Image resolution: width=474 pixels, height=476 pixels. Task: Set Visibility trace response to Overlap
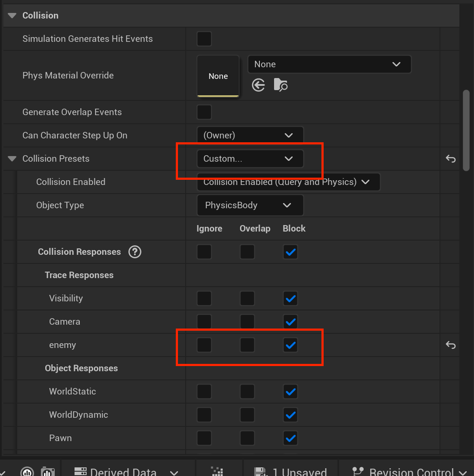pos(247,298)
